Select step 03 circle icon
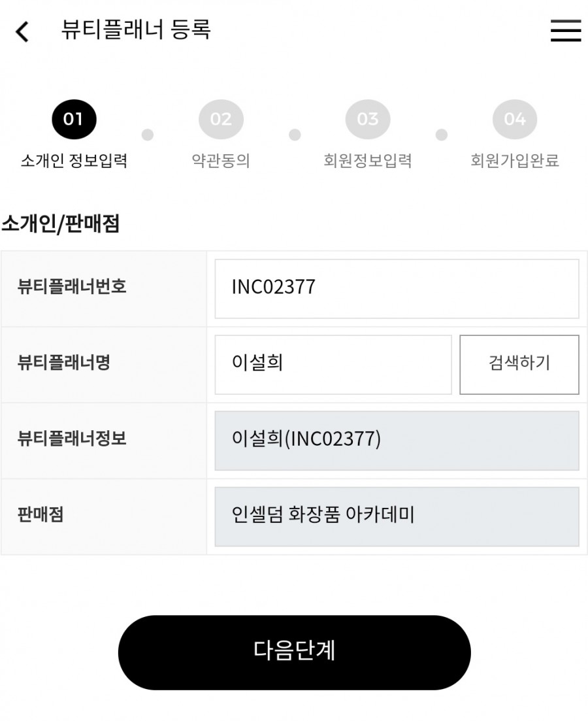The height and width of the screenshot is (721, 588). pyautogui.click(x=368, y=119)
